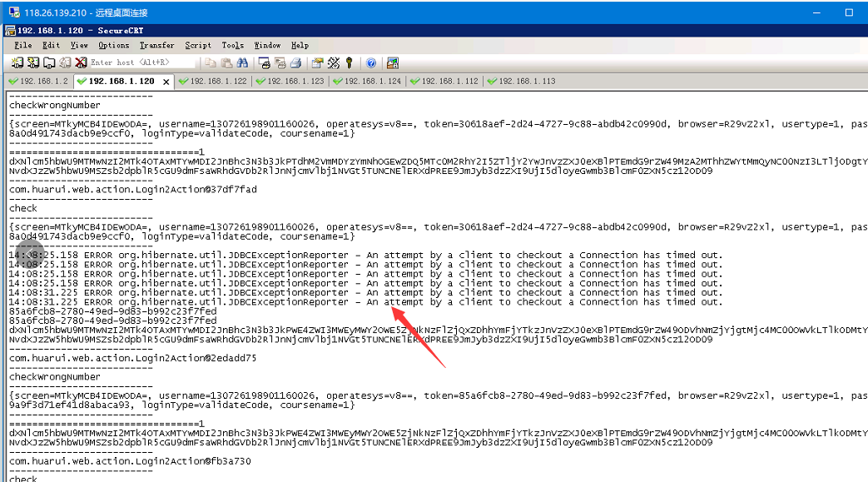Open the Window menu

pos(267,46)
